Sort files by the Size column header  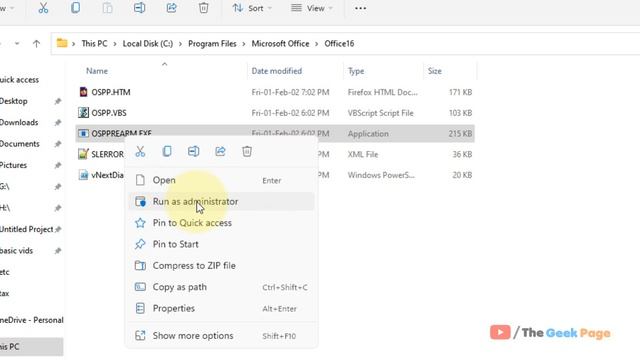tap(435, 71)
